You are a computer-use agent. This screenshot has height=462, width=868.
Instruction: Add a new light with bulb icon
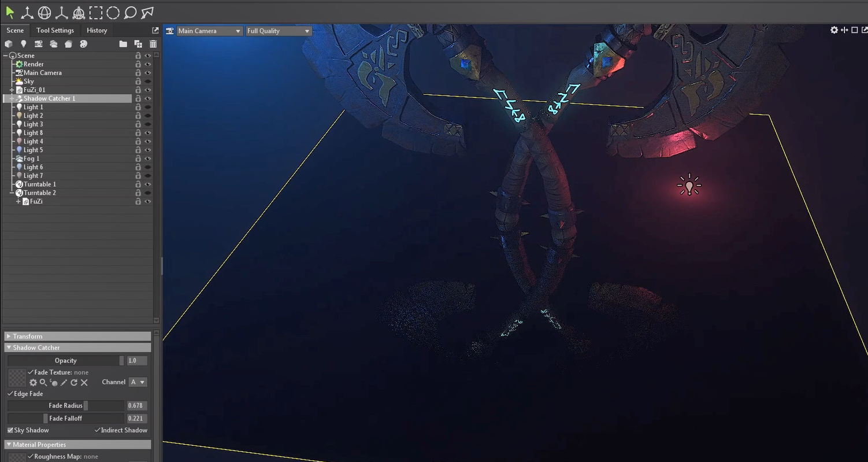tap(23, 44)
